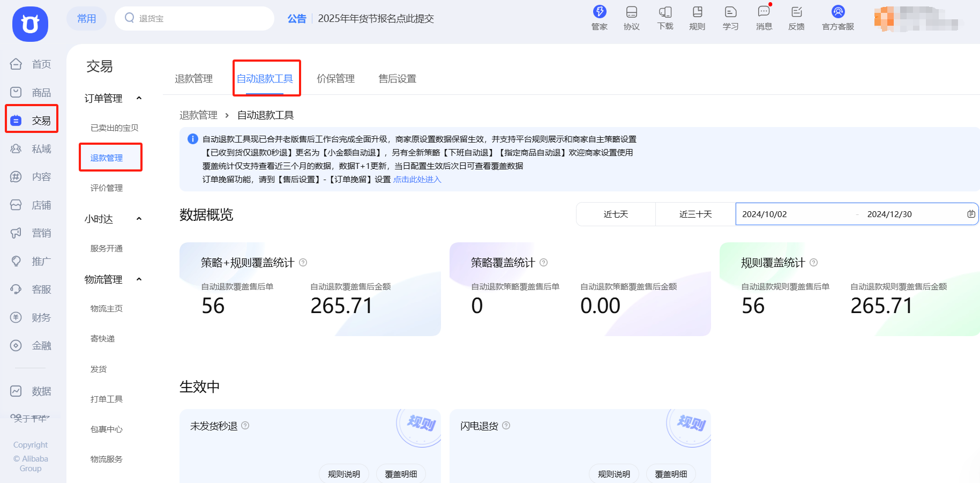Open 2025年年货节报名点此提交 announcement

tap(376, 19)
